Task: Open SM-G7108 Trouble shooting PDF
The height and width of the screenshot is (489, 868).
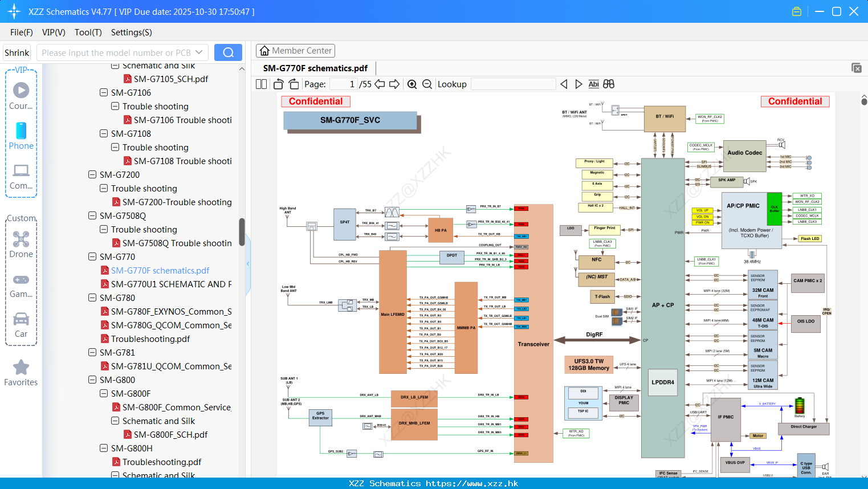Action: tap(177, 161)
